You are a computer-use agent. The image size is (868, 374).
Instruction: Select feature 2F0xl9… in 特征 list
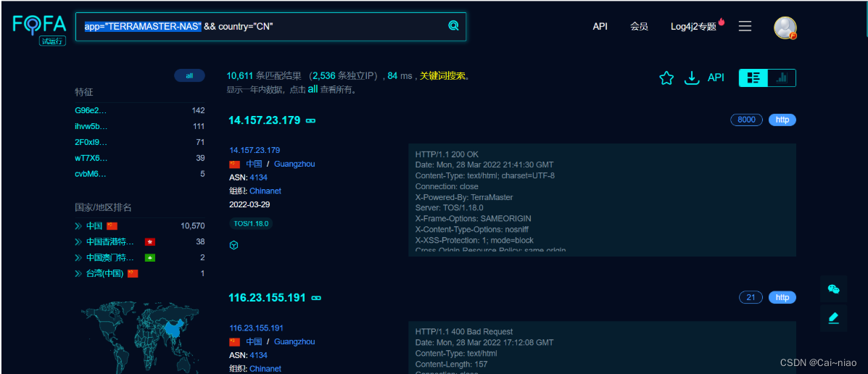pyautogui.click(x=91, y=142)
